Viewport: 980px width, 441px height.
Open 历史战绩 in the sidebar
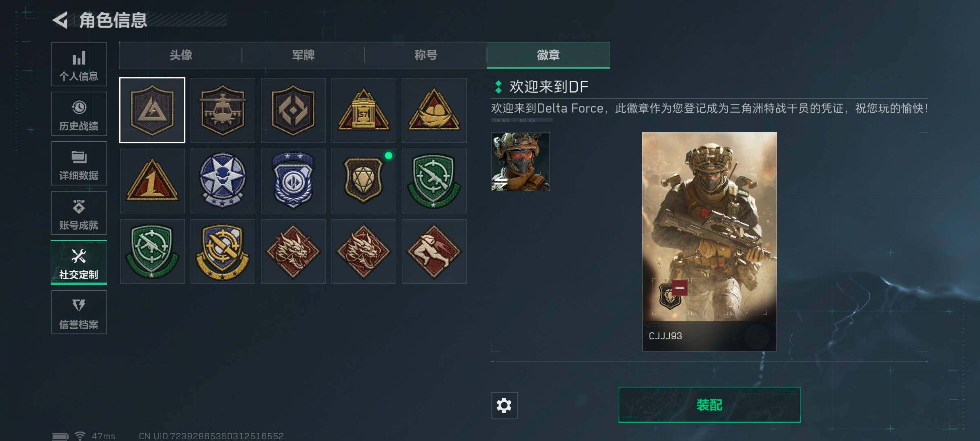[79, 114]
